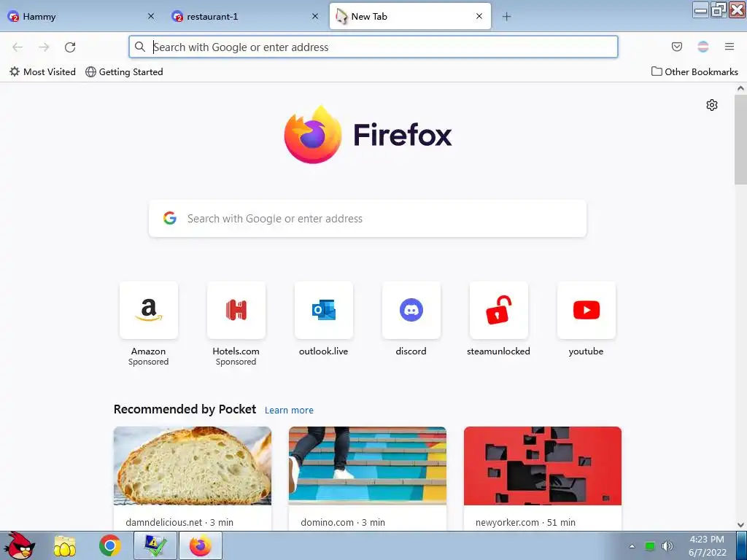Click the Angry Birds start button
This screenshot has width=747, height=560.
19,545
